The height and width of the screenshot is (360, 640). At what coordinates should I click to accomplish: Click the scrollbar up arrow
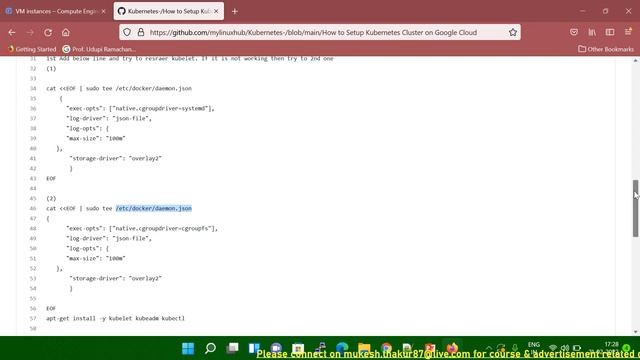pos(636,60)
